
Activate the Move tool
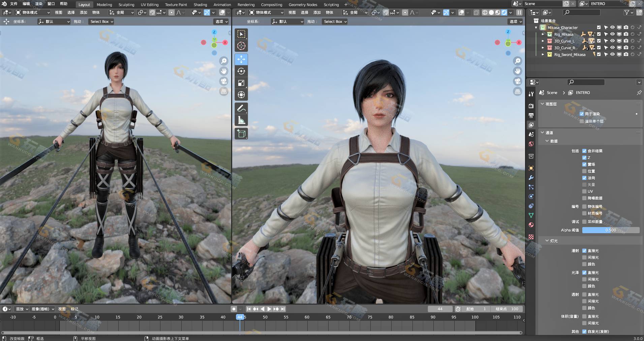241,59
